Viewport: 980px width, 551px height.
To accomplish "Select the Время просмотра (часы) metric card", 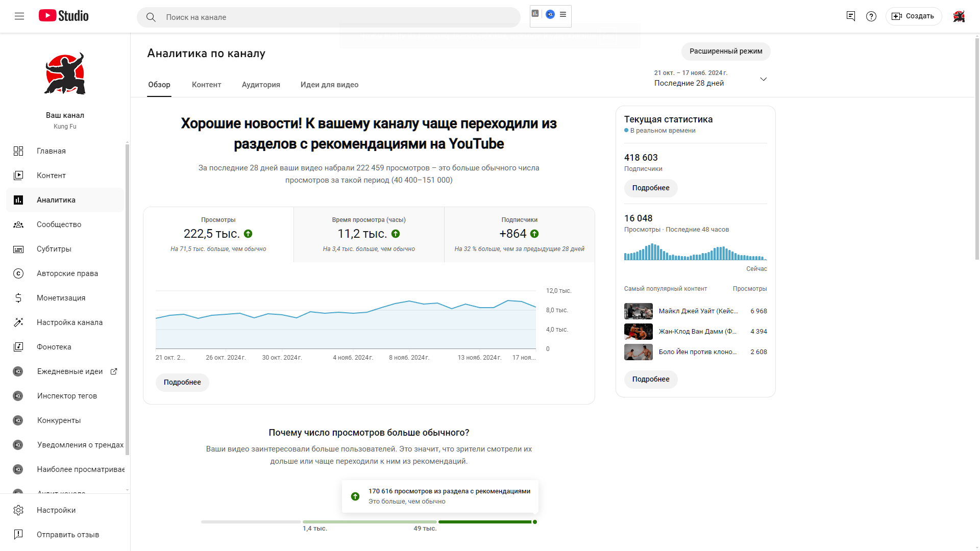I will click(x=369, y=234).
